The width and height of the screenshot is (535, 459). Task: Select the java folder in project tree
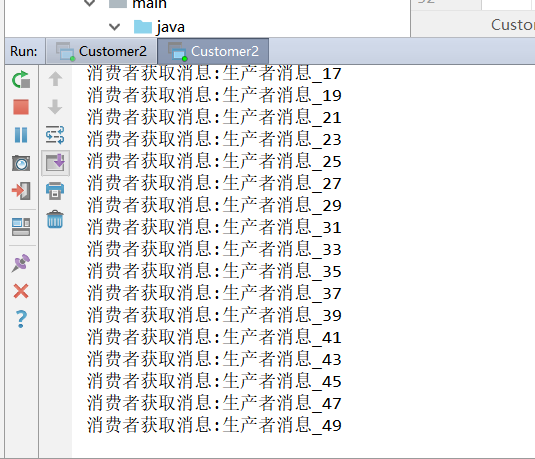pos(159,27)
